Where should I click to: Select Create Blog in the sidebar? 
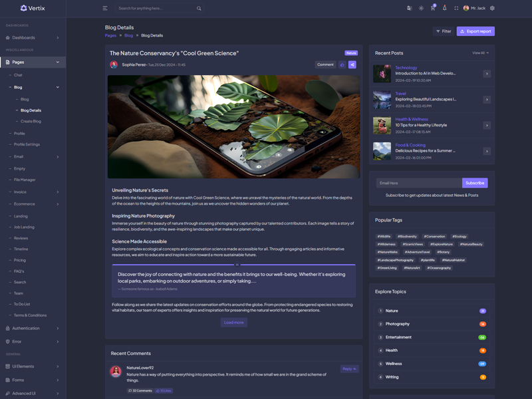[31, 121]
